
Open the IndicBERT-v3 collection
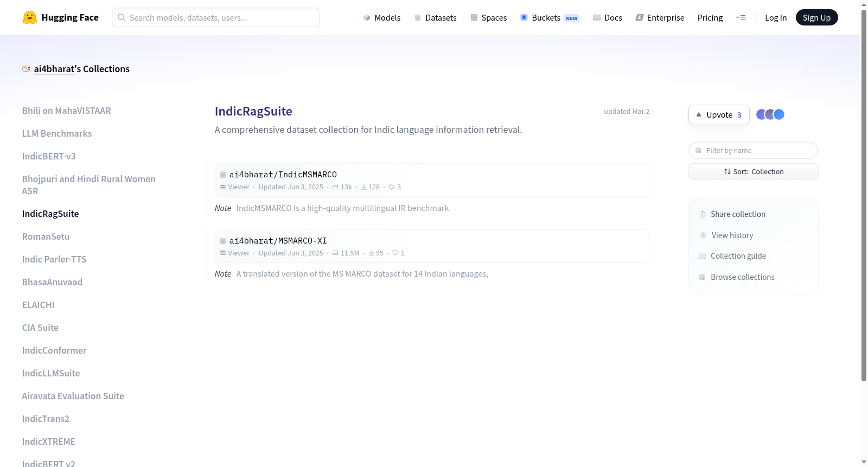pos(49,156)
